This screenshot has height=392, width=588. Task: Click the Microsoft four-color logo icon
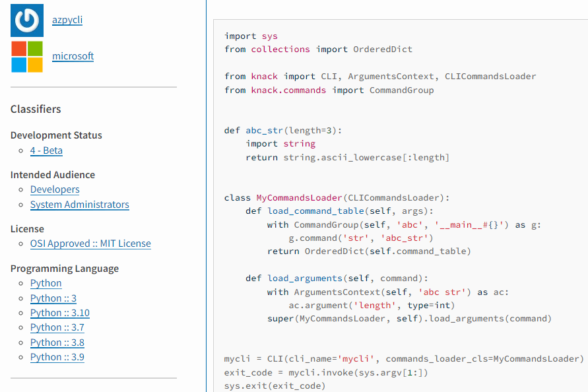coord(27,56)
